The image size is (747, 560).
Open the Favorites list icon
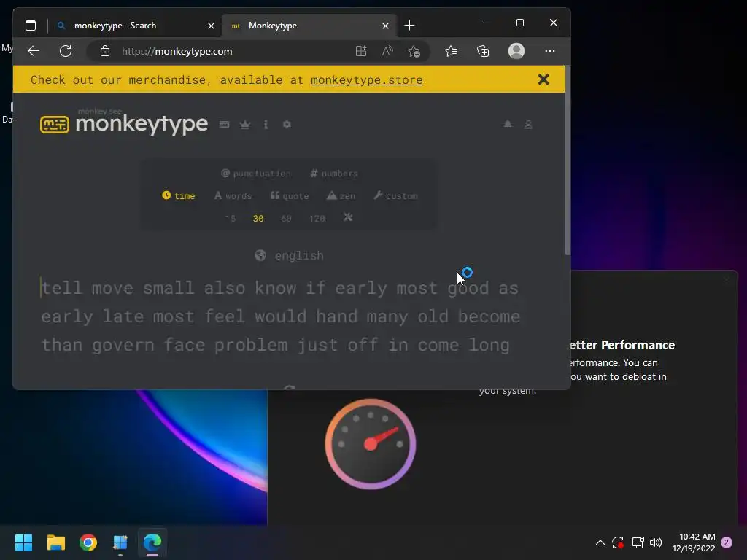tap(451, 51)
